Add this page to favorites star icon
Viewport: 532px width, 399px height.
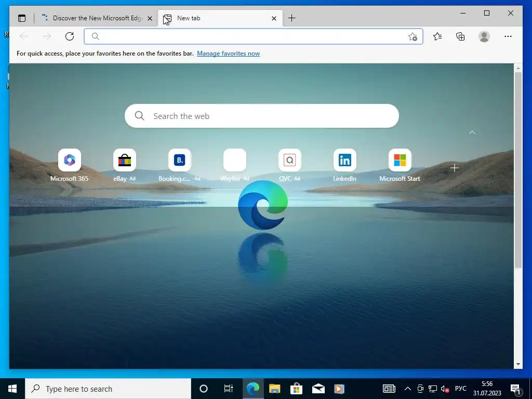[x=413, y=37]
